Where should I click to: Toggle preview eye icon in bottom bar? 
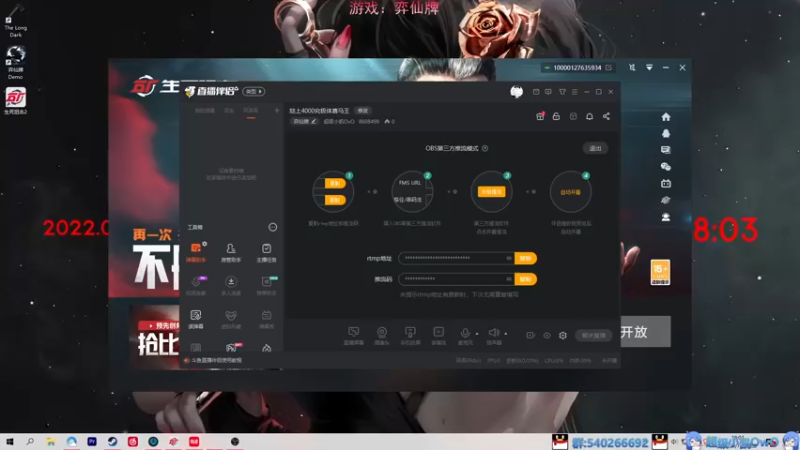(x=546, y=335)
